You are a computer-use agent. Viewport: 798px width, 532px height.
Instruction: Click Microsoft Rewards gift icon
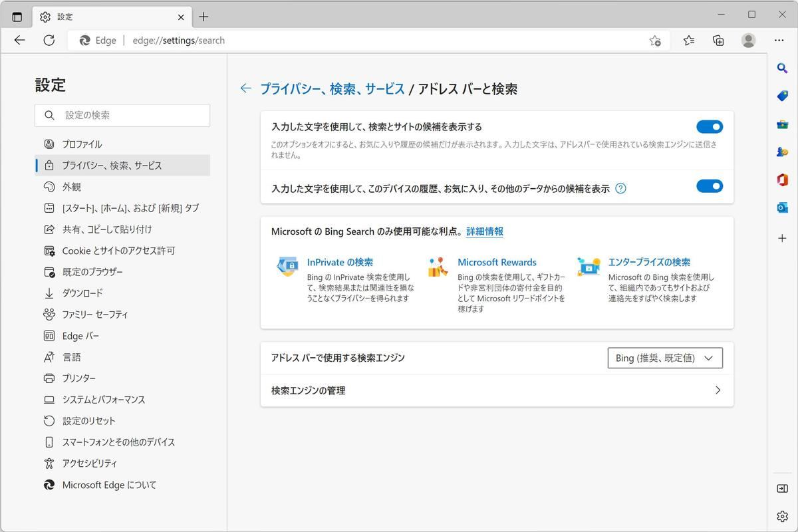pyautogui.click(x=438, y=266)
